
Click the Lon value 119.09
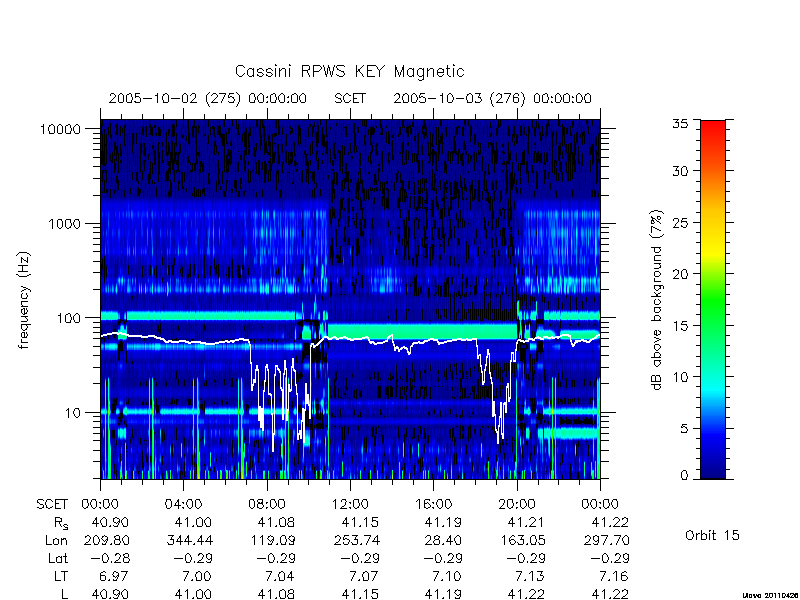pyautogui.click(x=272, y=540)
